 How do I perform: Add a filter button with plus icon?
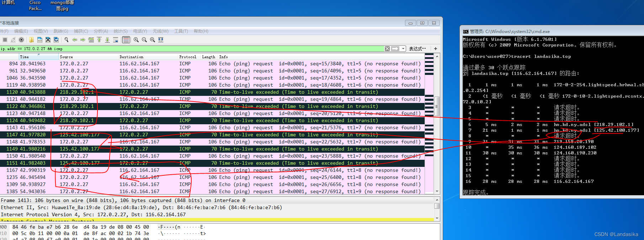(x=436, y=49)
